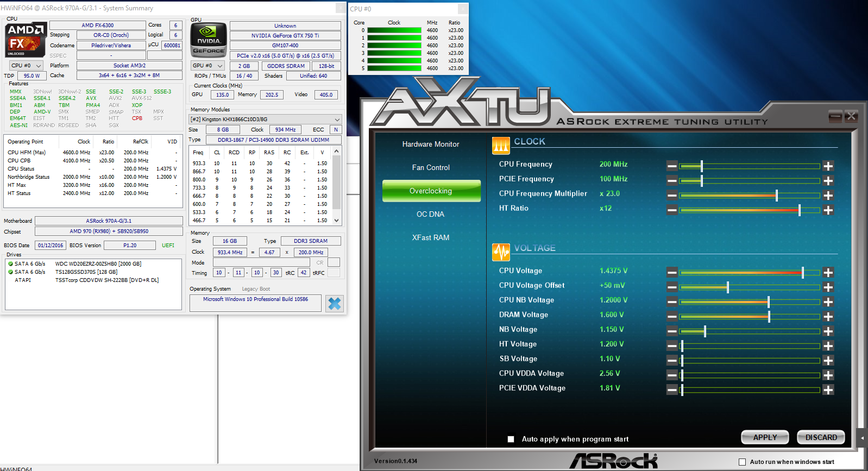The width and height of the screenshot is (868, 471).
Task: Decrease HT Voltage with the minus button
Action: [x=672, y=346]
